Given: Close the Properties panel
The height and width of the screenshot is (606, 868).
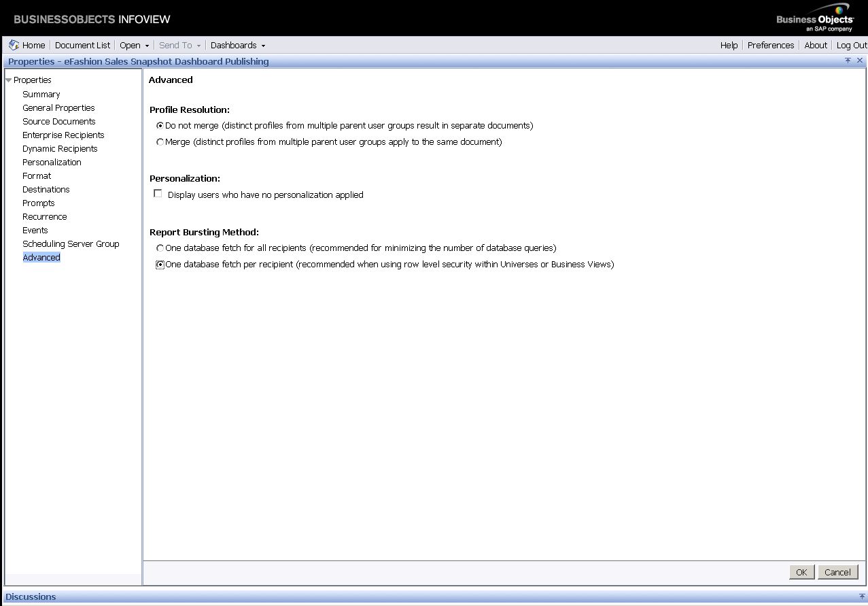Looking at the screenshot, I should click(860, 61).
